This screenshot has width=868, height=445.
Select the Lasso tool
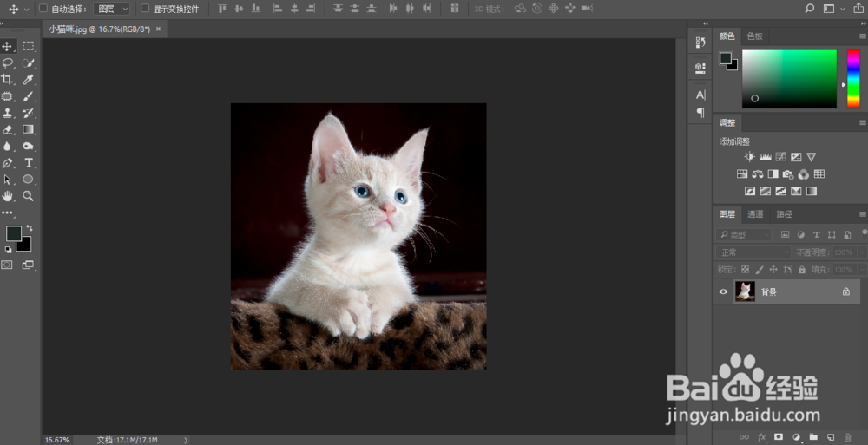pos(7,63)
